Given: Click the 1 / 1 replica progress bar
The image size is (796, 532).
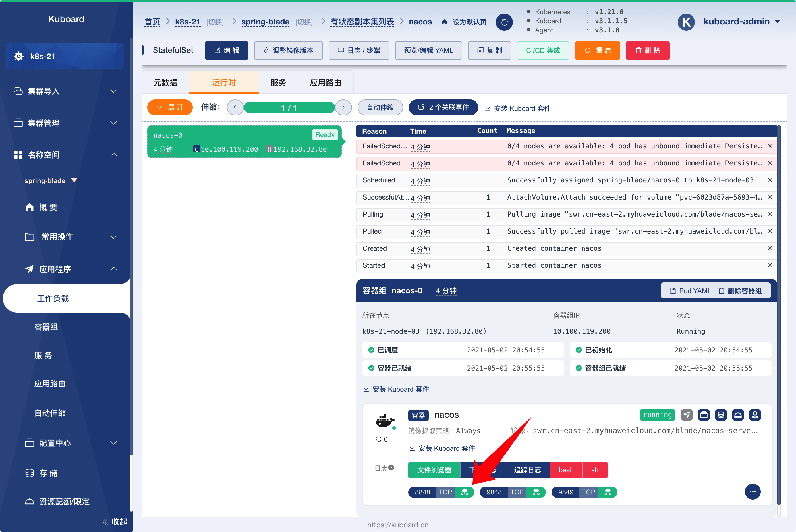Looking at the screenshot, I should pos(289,107).
